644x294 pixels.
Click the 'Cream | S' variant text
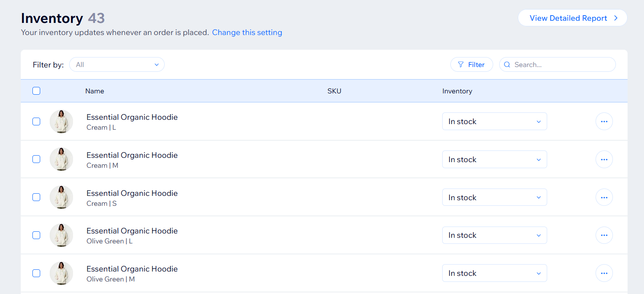click(102, 204)
